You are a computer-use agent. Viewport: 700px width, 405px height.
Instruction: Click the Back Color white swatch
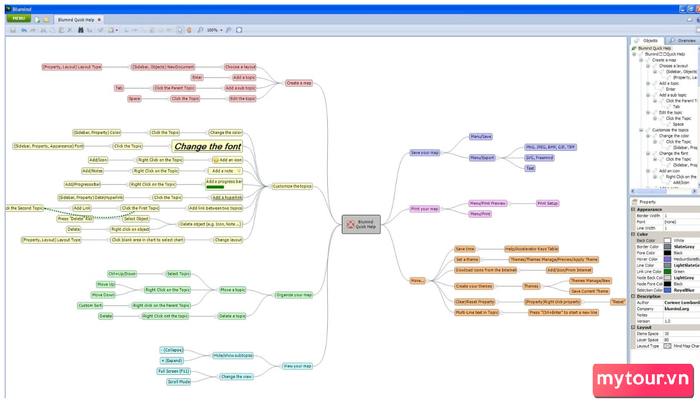tap(667, 240)
